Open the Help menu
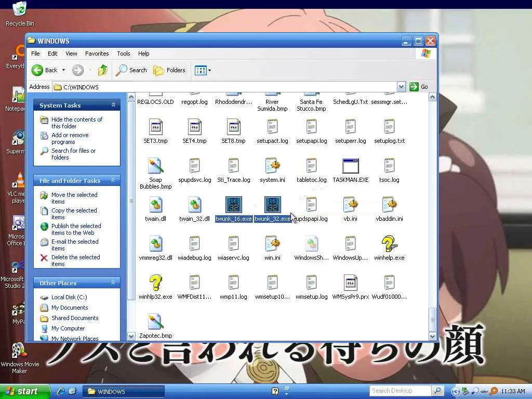Screen dimensions: 532x399 pyautogui.click(x=143, y=54)
